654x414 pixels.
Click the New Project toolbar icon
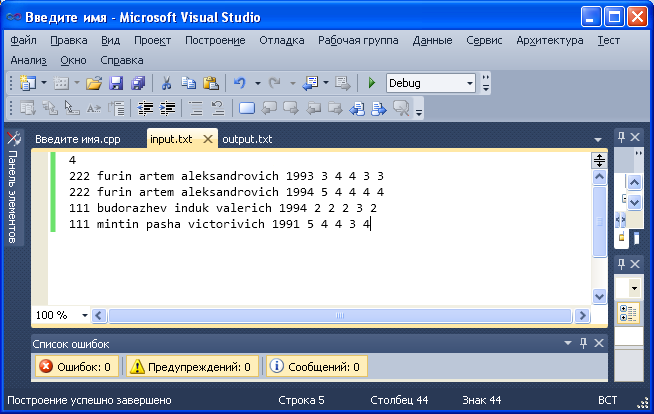tap(28, 83)
